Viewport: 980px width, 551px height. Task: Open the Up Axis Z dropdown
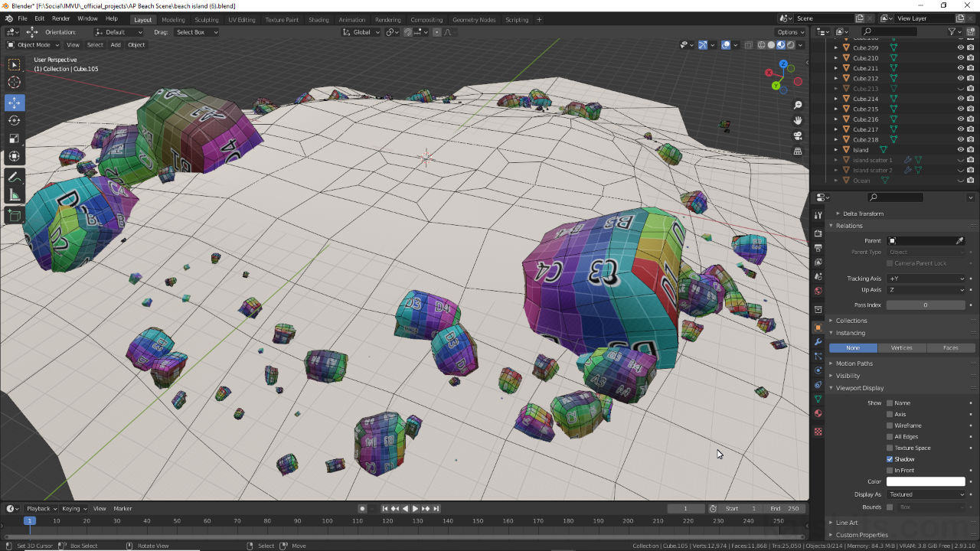[926, 290]
